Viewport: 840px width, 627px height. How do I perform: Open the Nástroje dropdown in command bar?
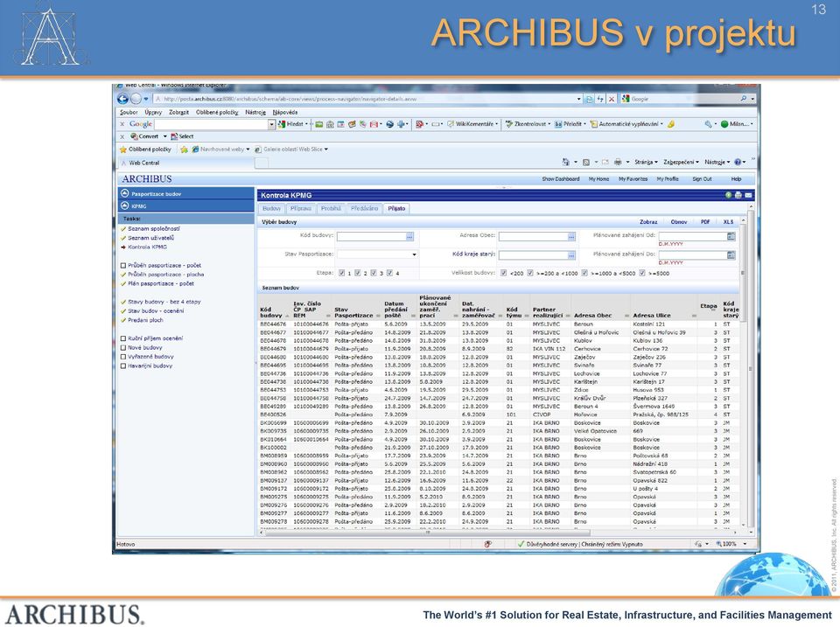(717, 162)
